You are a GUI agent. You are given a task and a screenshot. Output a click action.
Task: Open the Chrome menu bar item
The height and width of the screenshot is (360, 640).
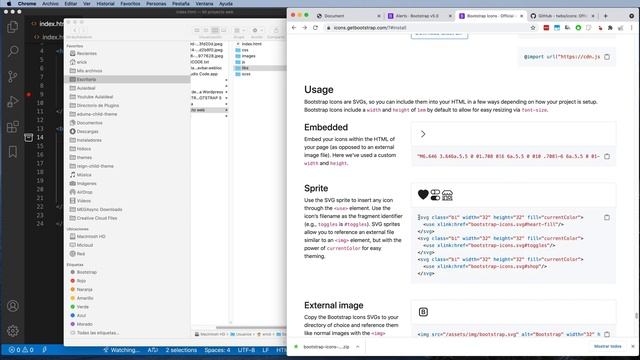click(x=27, y=4)
